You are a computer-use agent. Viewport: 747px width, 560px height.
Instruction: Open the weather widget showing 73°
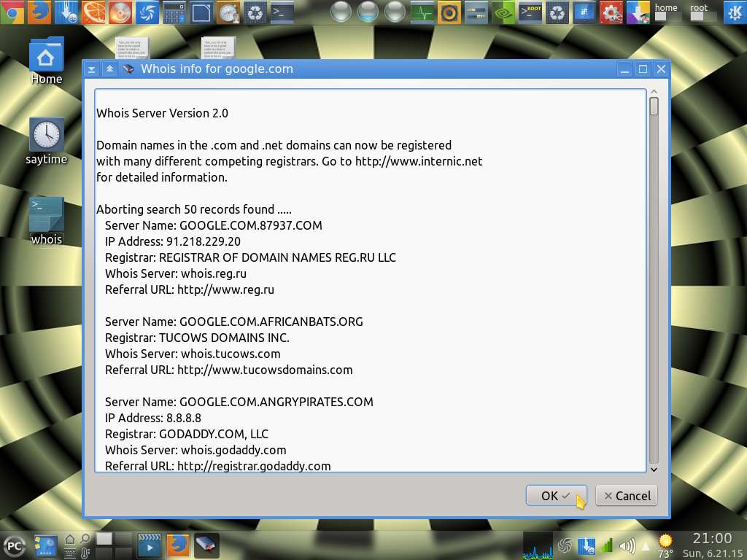point(665,545)
